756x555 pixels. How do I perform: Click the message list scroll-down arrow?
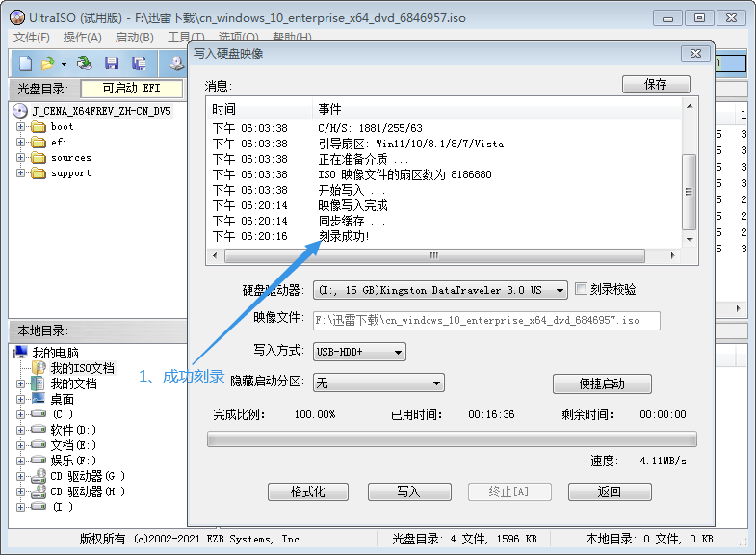pos(690,240)
